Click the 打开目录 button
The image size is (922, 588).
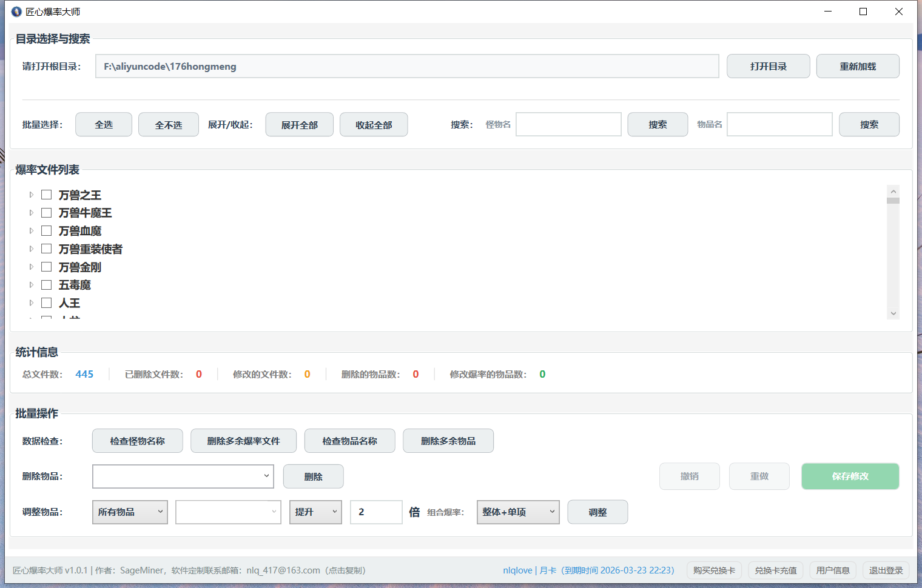click(768, 65)
